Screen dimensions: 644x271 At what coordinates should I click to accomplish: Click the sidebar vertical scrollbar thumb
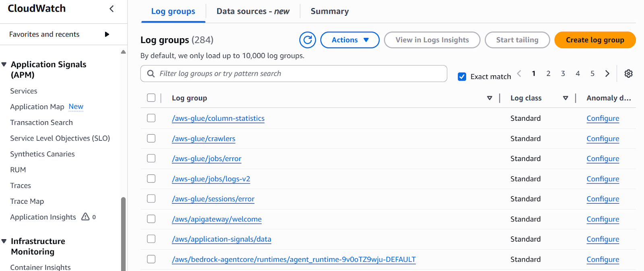point(123,234)
